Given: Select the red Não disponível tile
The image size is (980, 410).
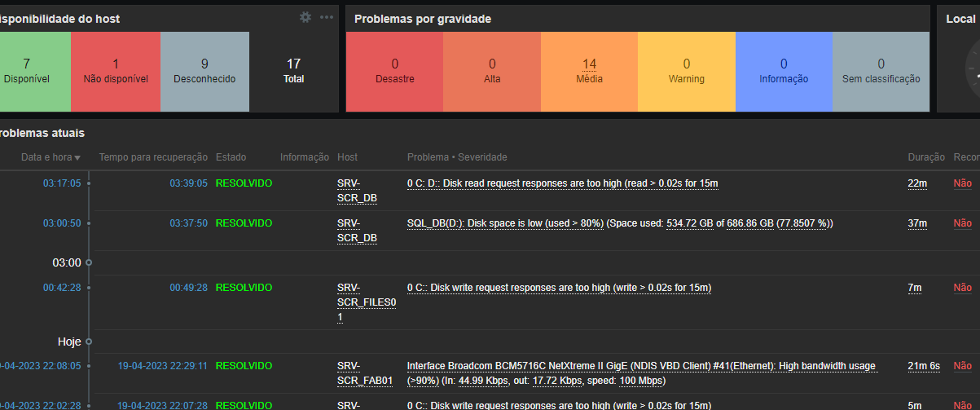Looking at the screenshot, I should 116,72.
